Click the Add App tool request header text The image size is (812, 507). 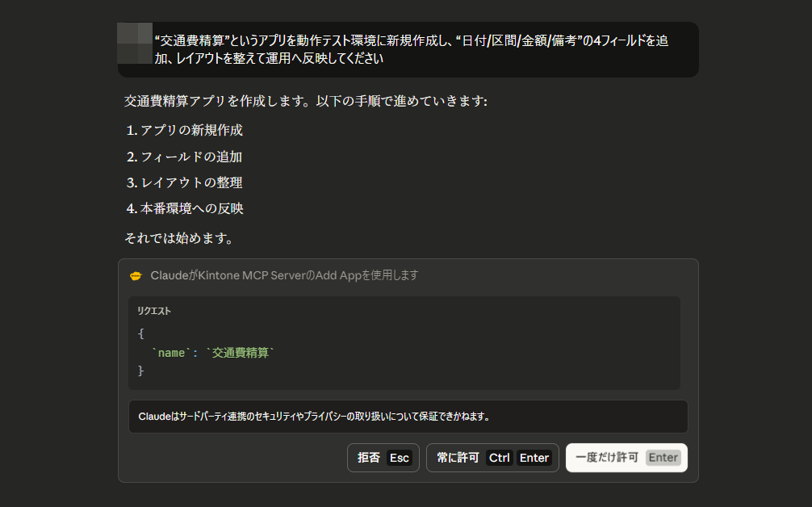pyautogui.click(x=284, y=275)
